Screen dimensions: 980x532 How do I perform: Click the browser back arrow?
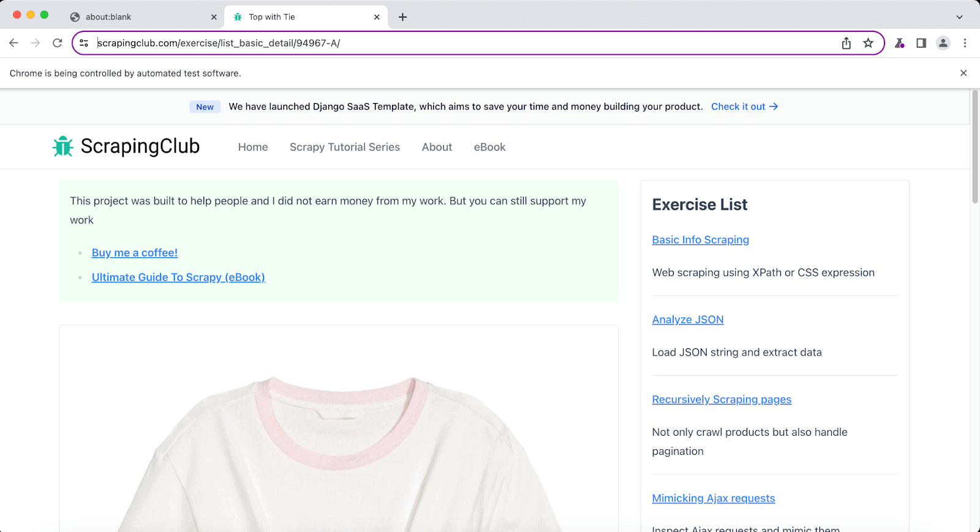(13, 43)
